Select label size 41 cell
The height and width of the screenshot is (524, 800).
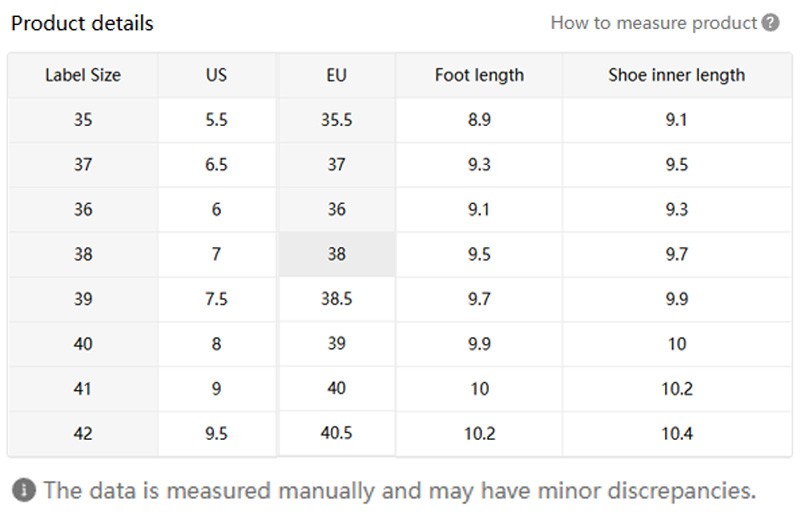(82, 389)
